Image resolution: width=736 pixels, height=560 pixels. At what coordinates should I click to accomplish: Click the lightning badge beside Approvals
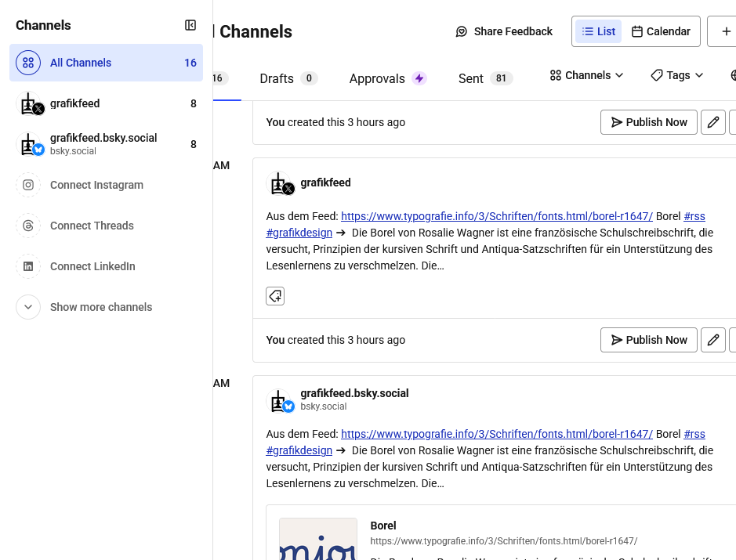(x=419, y=78)
